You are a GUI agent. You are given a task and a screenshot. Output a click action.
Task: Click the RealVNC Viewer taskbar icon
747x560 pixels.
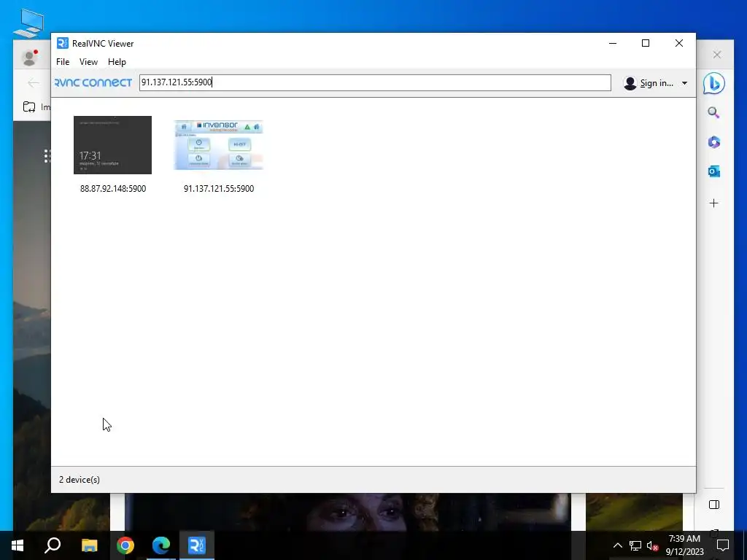197,545
